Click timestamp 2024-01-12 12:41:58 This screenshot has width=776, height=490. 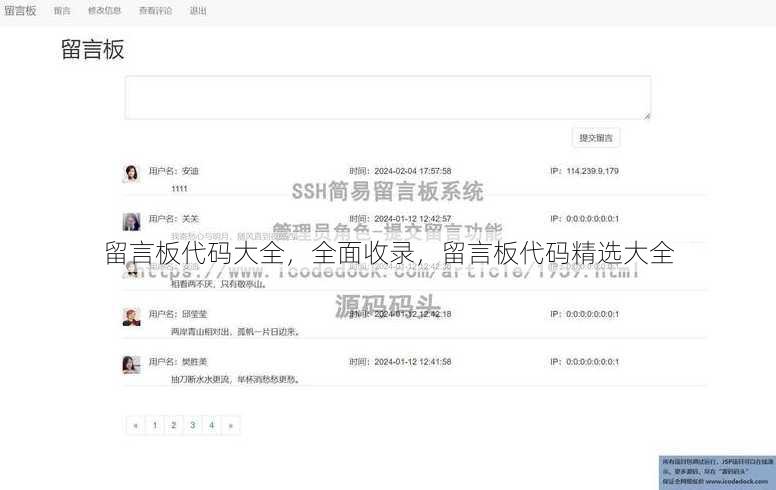(x=413, y=362)
